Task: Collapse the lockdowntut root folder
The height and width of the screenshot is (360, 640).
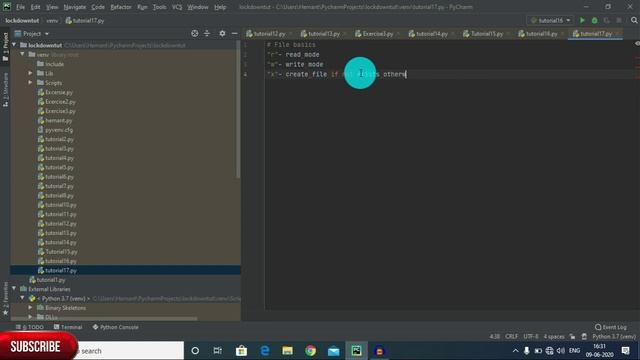Action: [x=14, y=45]
